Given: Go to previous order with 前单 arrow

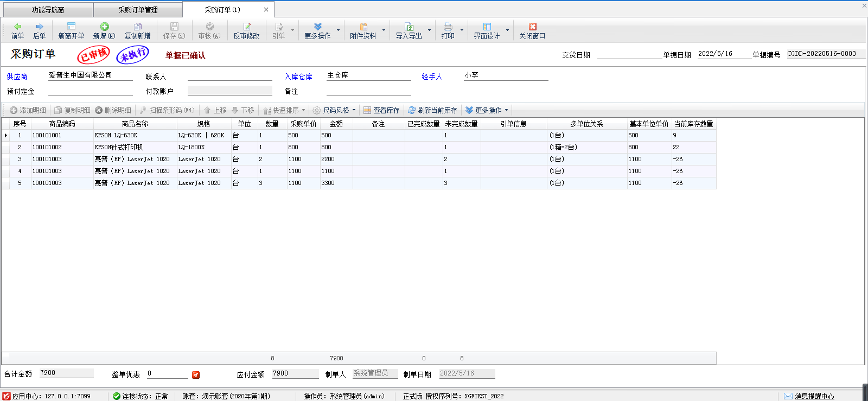Looking at the screenshot, I should [17, 27].
